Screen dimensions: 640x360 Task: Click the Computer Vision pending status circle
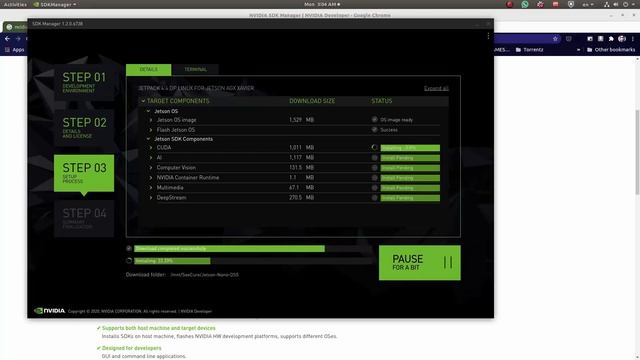pyautogui.click(x=374, y=168)
